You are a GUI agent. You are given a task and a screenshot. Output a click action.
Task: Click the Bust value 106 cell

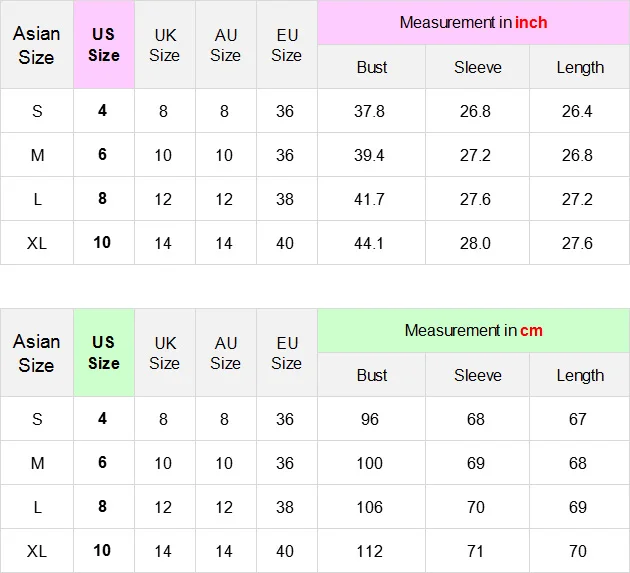(x=371, y=507)
